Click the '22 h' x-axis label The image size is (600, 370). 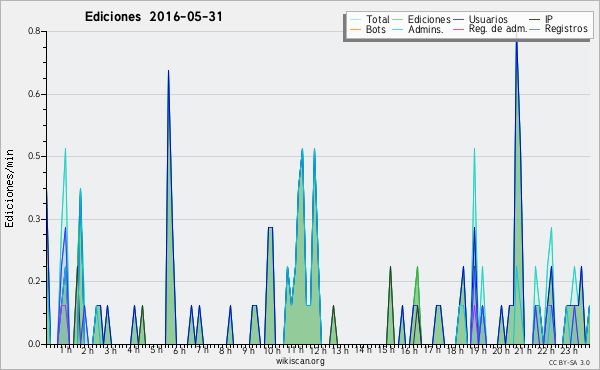pos(546,351)
